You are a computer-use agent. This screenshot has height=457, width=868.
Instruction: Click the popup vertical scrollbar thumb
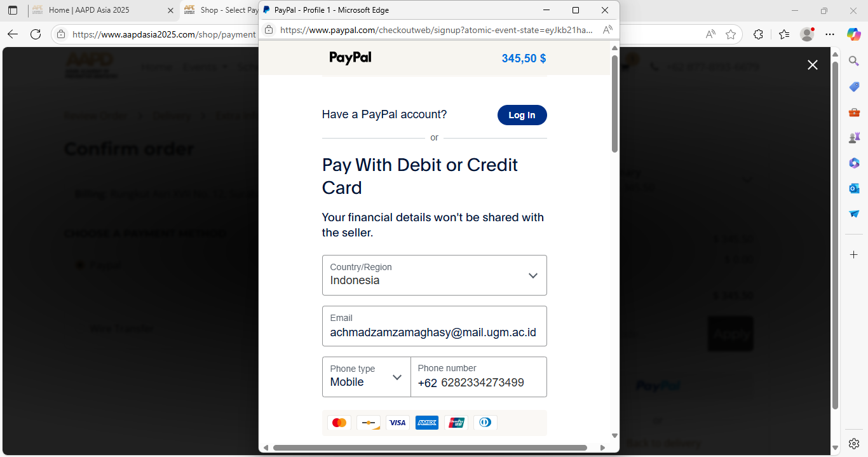click(x=614, y=104)
